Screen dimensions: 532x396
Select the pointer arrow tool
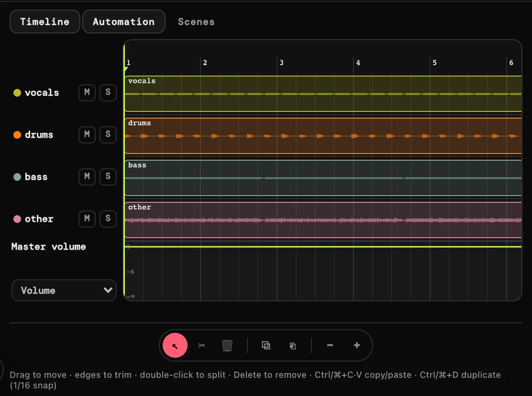pyautogui.click(x=175, y=345)
